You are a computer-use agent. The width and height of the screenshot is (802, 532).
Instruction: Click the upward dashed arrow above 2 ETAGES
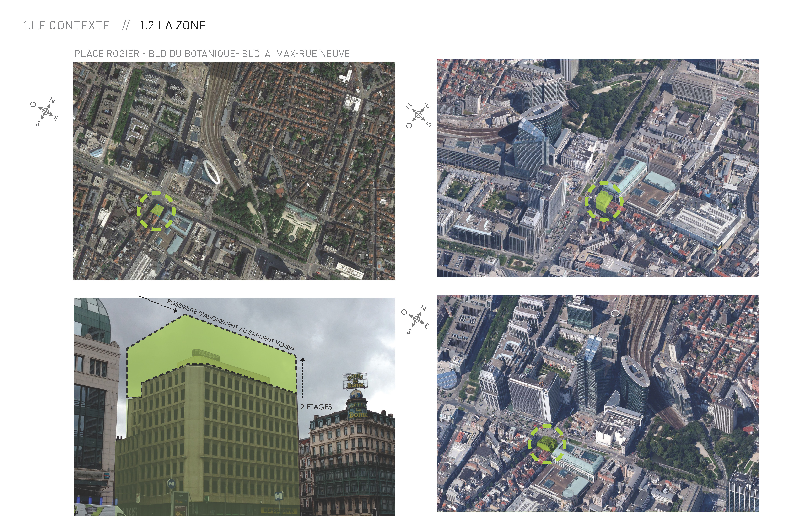click(x=303, y=377)
